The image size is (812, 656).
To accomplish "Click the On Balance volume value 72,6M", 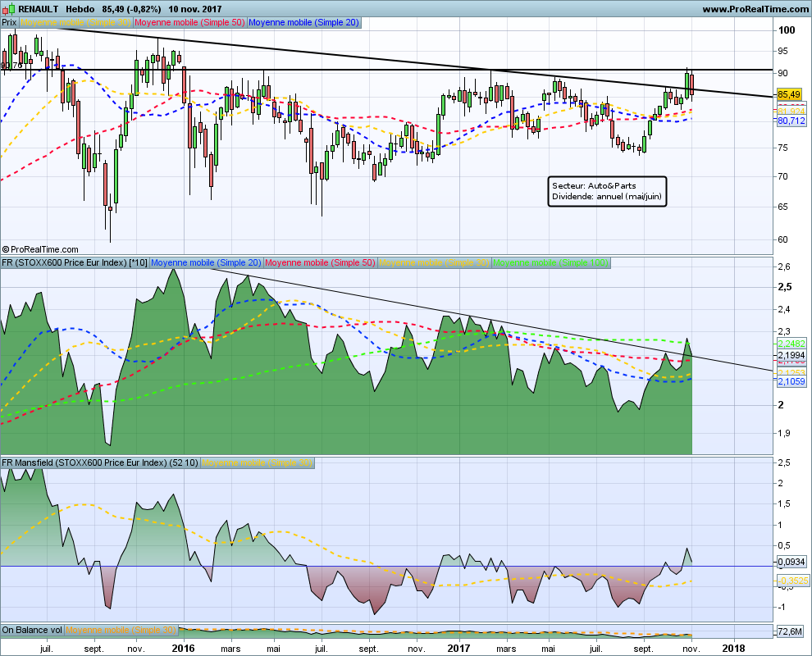I will coord(790,631).
